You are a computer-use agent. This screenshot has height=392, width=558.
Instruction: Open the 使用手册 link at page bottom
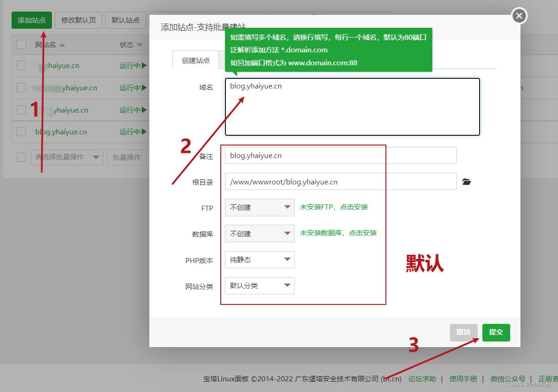click(x=463, y=379)
